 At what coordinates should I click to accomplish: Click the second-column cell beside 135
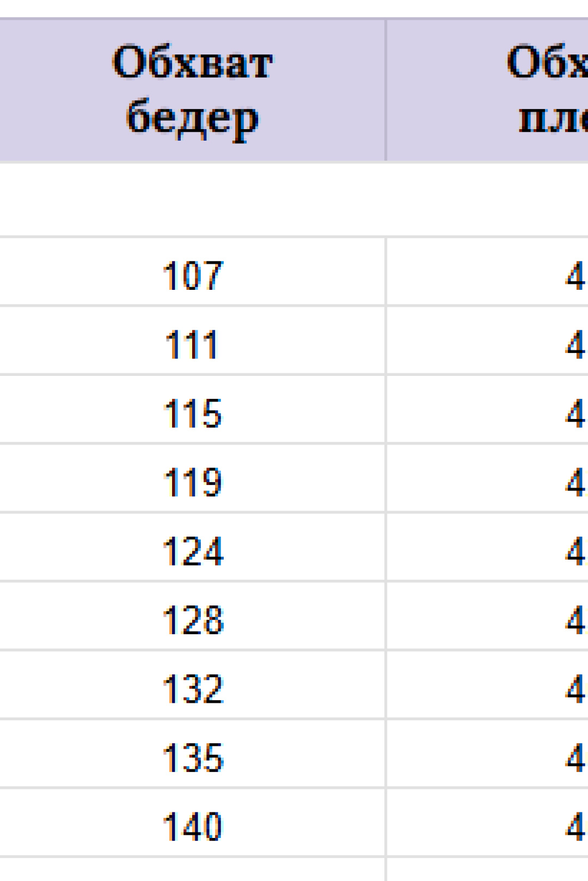[x=488, y=754]
